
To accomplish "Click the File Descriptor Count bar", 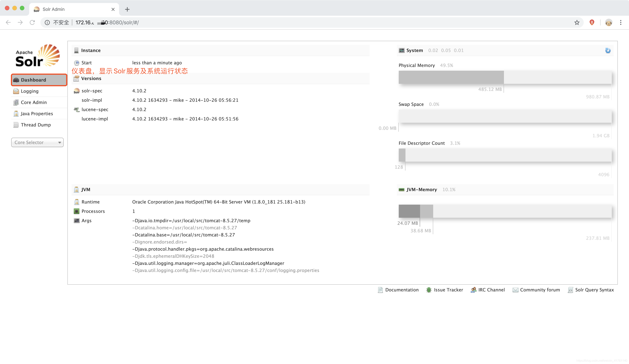I will pos(505,155).
